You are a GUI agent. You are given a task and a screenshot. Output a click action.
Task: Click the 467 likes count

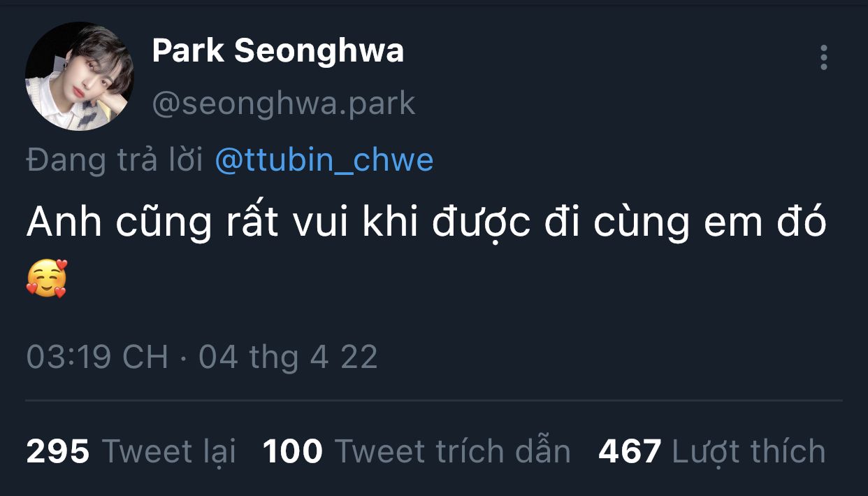click(x=630, y=451)
